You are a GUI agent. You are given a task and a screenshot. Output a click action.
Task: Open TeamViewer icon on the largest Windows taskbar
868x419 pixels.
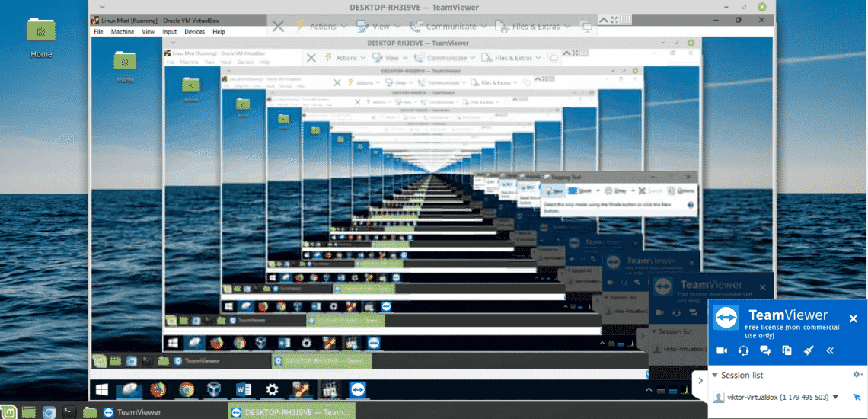point(358,389)
